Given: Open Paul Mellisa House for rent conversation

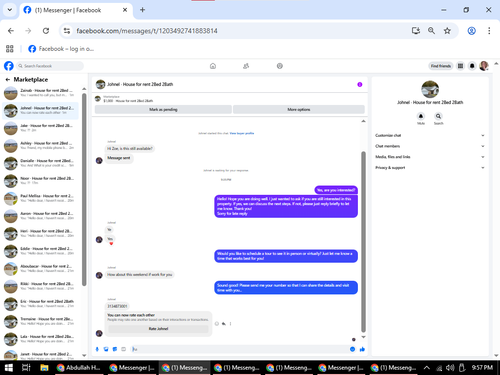Looking at the screenshot, I should tap(40, 198).
